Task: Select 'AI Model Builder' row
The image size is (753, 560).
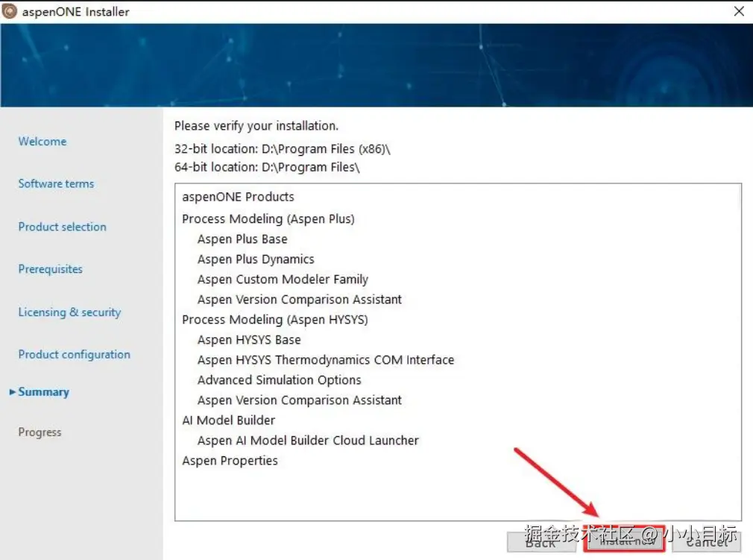Action: 229,421
